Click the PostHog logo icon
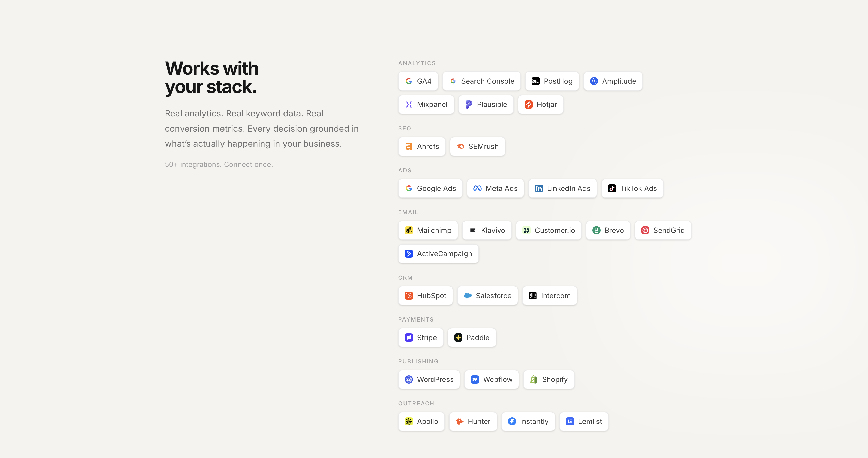 [535, 81]
